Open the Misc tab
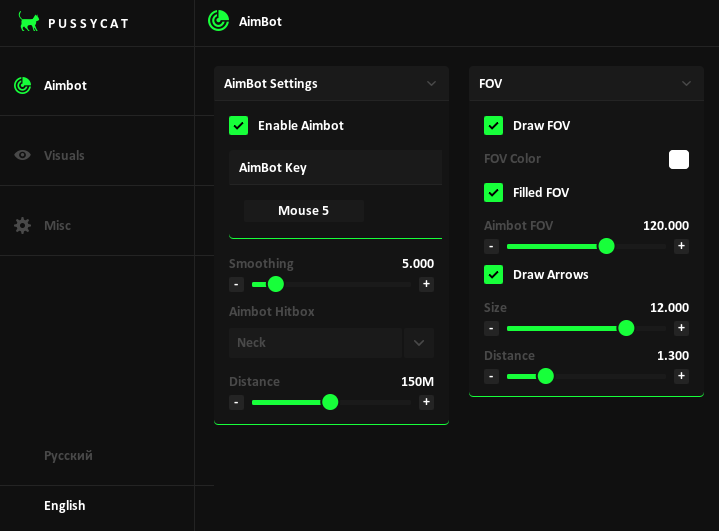Screen dimensions: 719x531 [x=57, y=225]
